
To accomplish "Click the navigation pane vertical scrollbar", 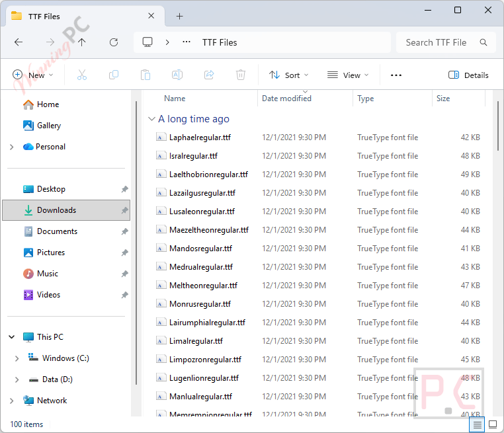I will [136, 243].
